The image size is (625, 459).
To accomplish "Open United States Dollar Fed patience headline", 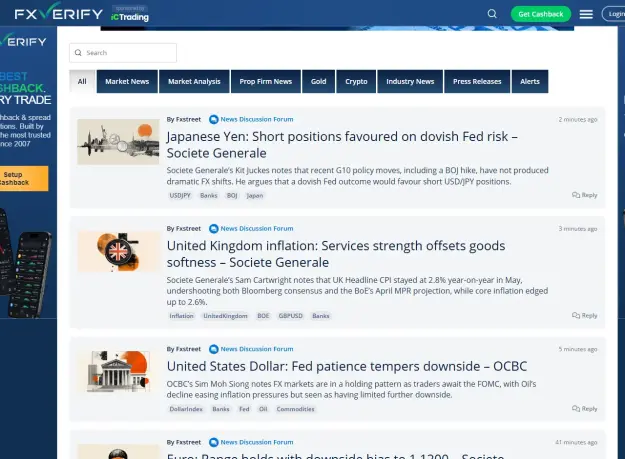I will point(347,366).
